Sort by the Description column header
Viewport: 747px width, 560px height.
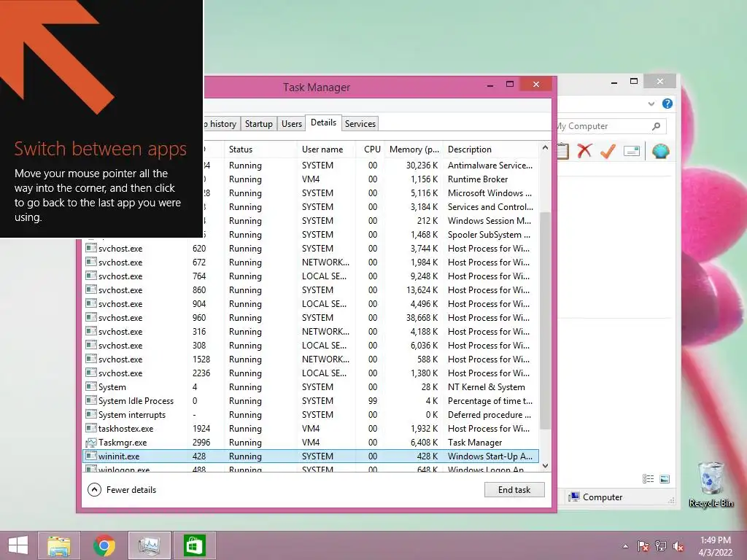tap(491, 149)
